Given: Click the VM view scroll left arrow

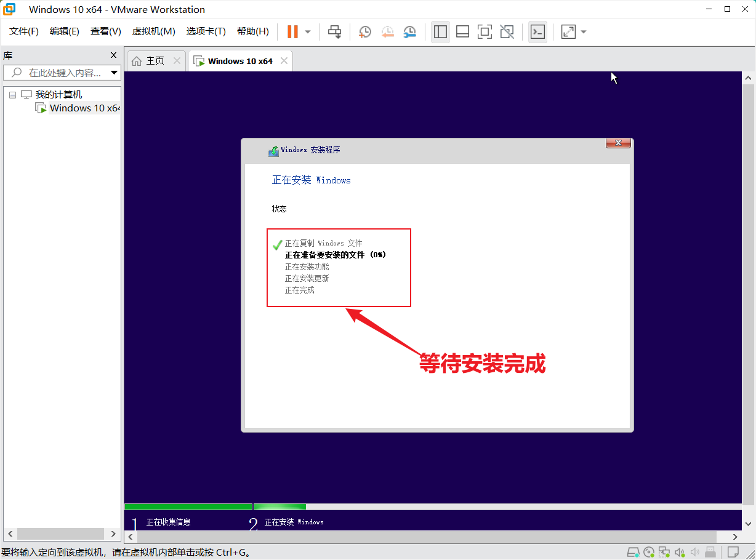Looking at the screenshot, I should 130,537.
